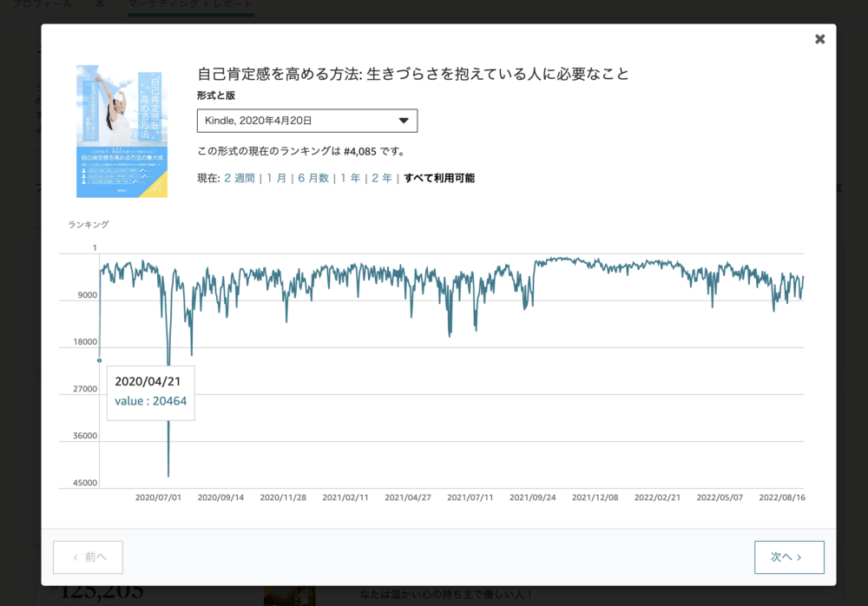Select the 2 週間 time range link
This screenshot has height=606, width=868.
coord(240,178)
